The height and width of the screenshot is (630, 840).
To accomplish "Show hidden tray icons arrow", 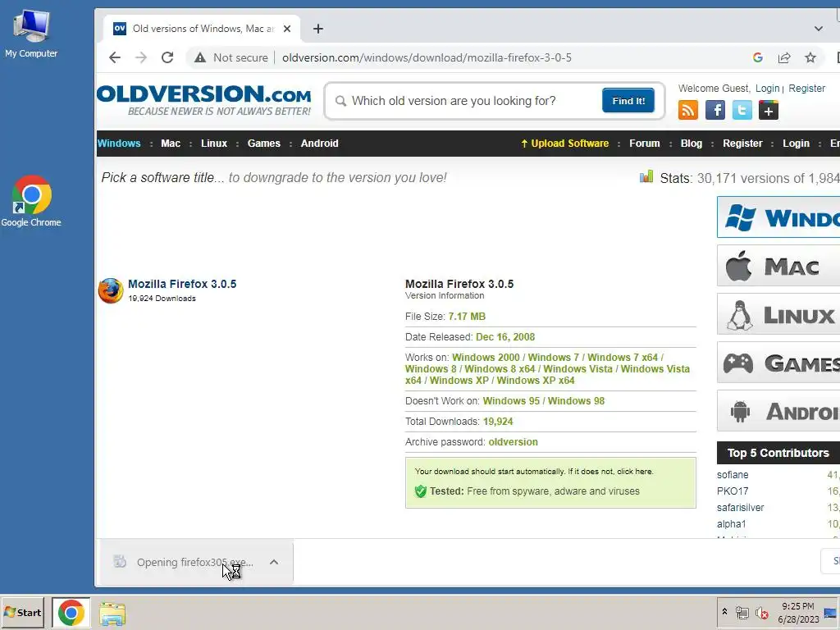I will 725,611.
